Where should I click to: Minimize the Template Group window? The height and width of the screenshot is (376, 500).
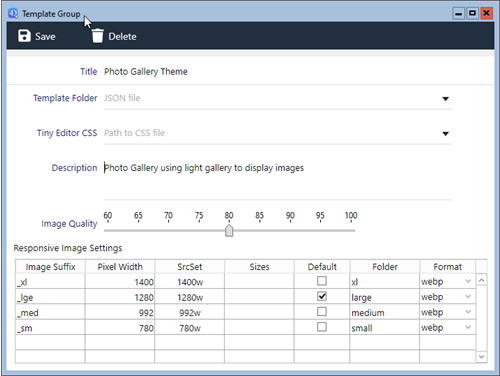(459, 13)
